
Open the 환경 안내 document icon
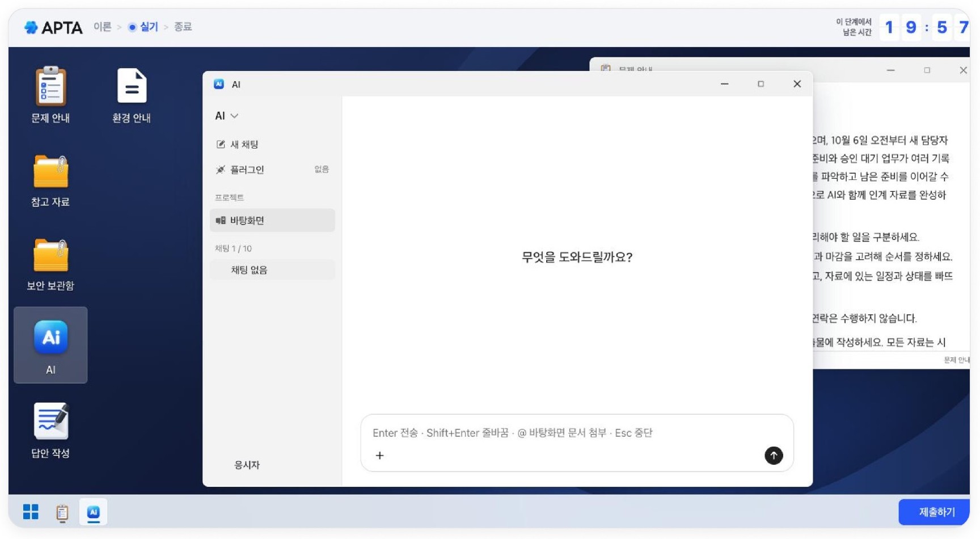[132, 94]
